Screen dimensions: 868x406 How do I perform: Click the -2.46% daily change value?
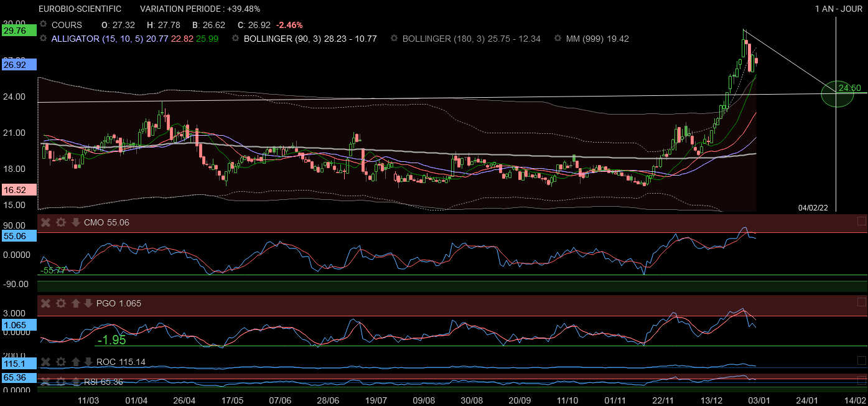coord(289,25)
